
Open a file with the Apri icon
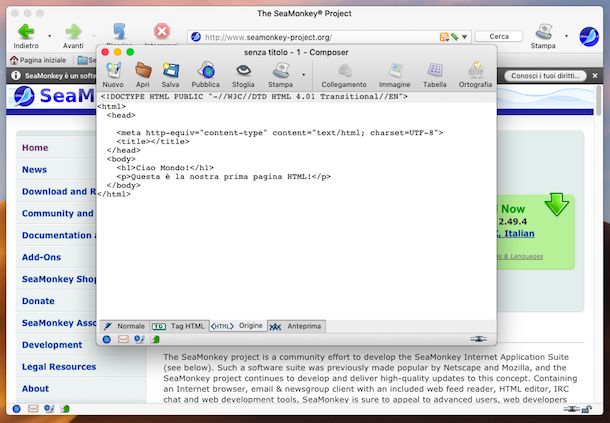coord(143,70)
